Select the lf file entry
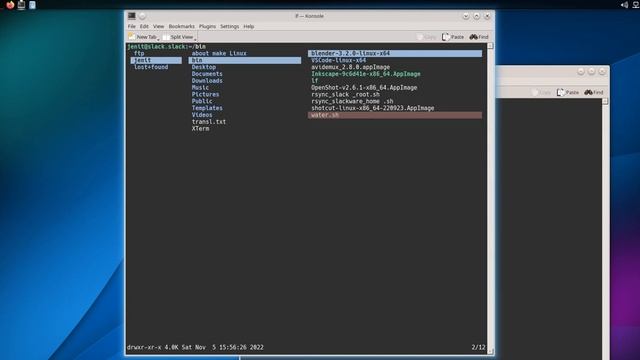640x360 pixels. click(x=314, y=81)
